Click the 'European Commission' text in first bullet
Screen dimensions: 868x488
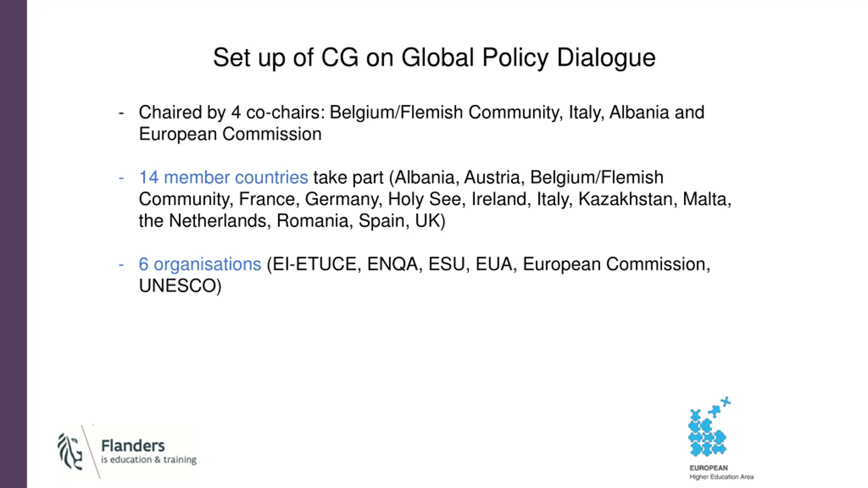coord(230,134)
